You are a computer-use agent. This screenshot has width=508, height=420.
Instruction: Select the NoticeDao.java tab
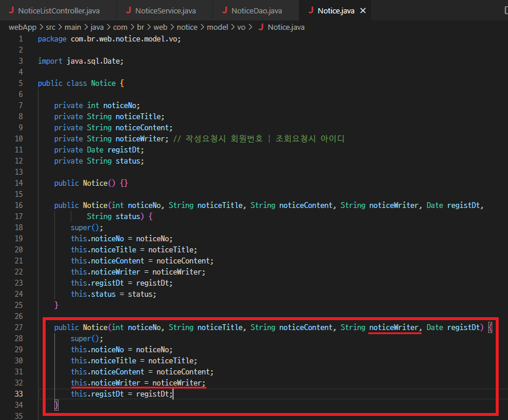pyautogui.click(x=256, y=11)
